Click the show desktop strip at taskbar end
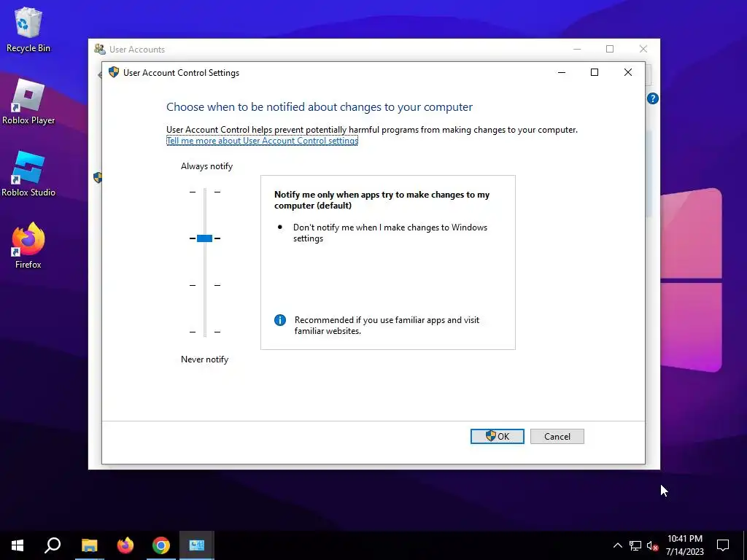This screenshot has height=560, width=747. coord(745,545)
